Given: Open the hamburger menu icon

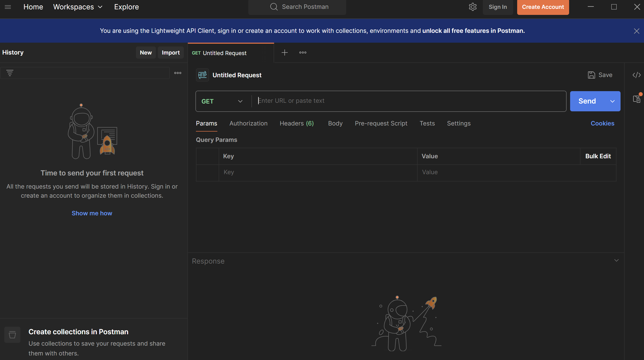Looking at the screenshot, I should pos(8,7).
